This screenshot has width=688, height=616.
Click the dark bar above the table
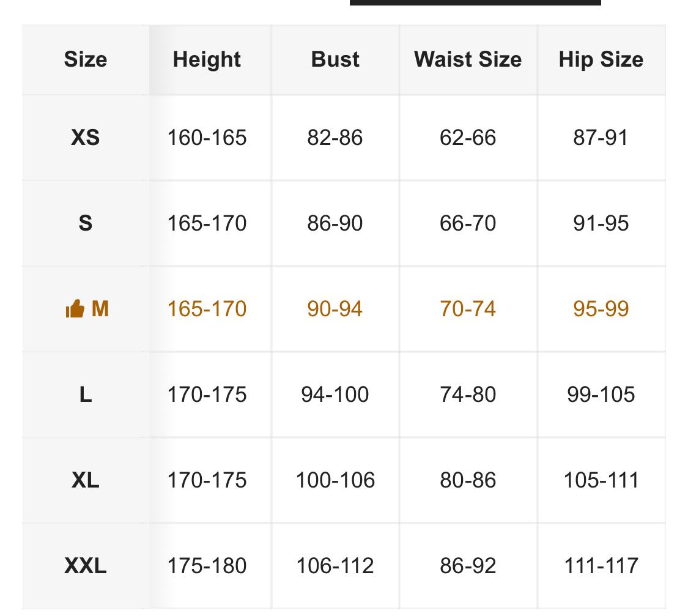475,2
